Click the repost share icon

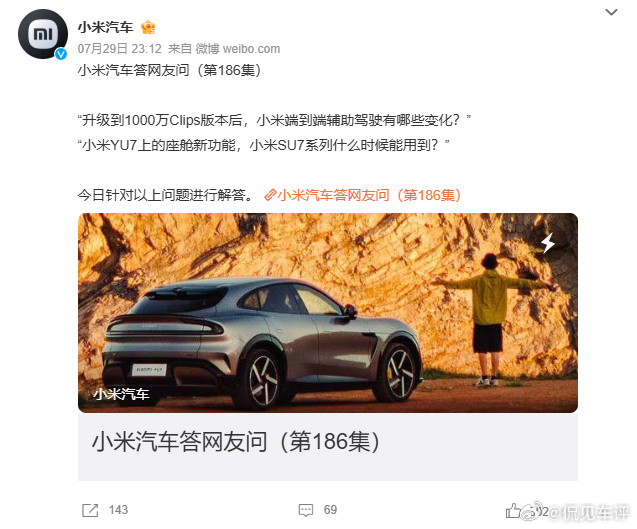click(90, 510)
